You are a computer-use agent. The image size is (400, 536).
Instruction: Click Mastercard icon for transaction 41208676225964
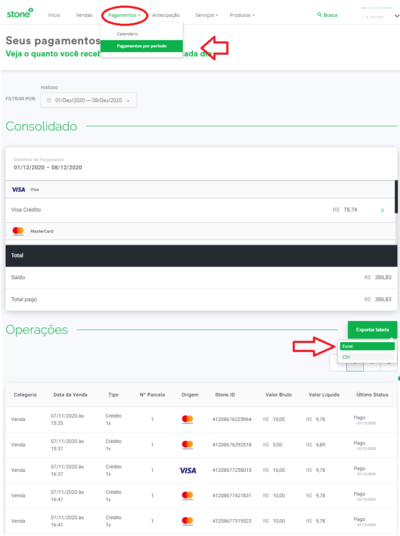point(187,419)
